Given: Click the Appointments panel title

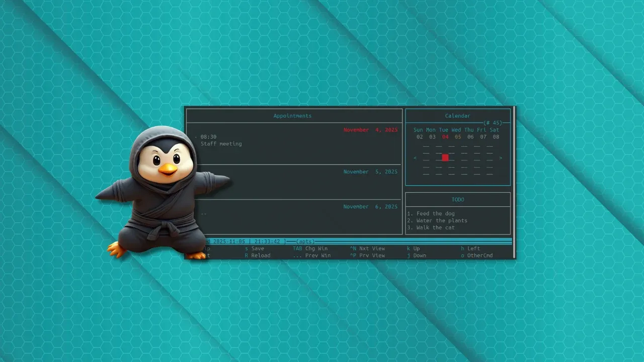Looking at the screenshot, I should point(292,116).
